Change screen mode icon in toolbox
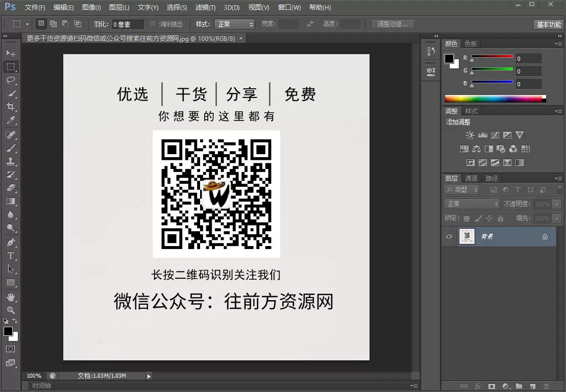The height and width of the screenshot is (392, 566). 11,363
